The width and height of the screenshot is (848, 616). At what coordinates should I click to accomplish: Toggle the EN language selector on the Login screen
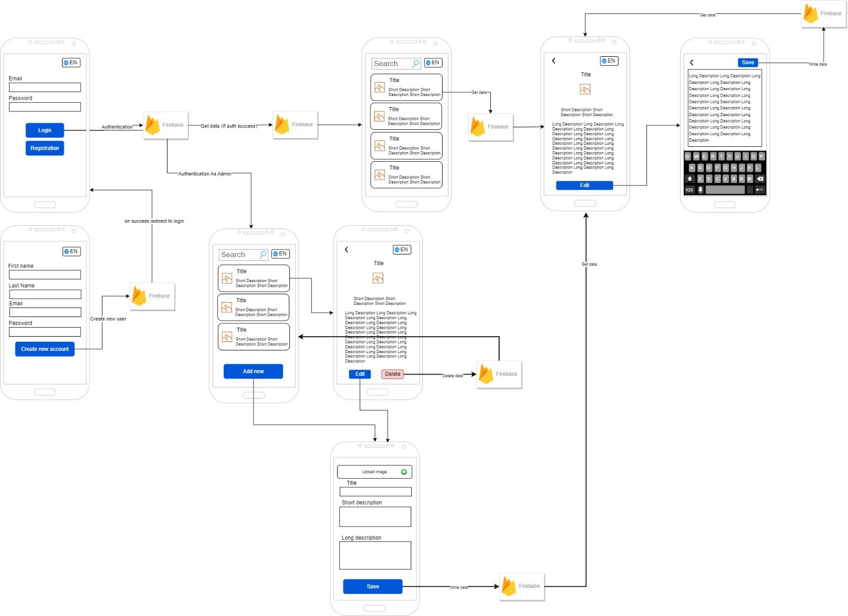(72, 62)
